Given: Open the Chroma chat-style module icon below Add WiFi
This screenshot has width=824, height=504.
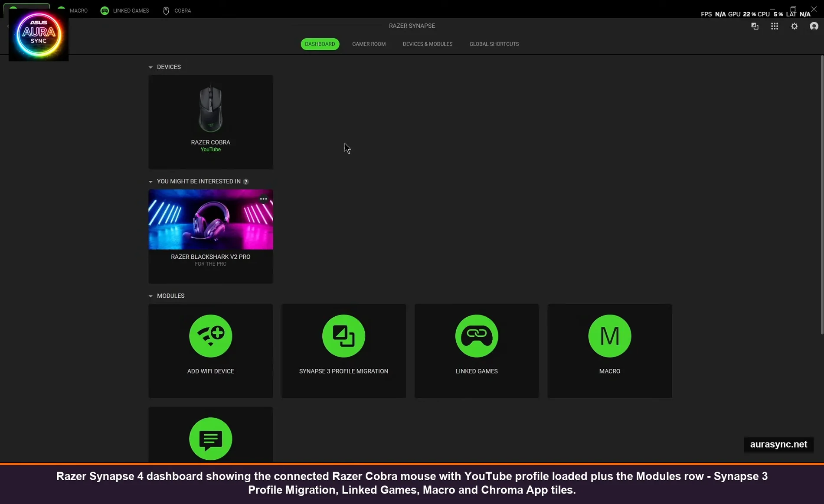Looking at the screenshot, I should (210, 438).
